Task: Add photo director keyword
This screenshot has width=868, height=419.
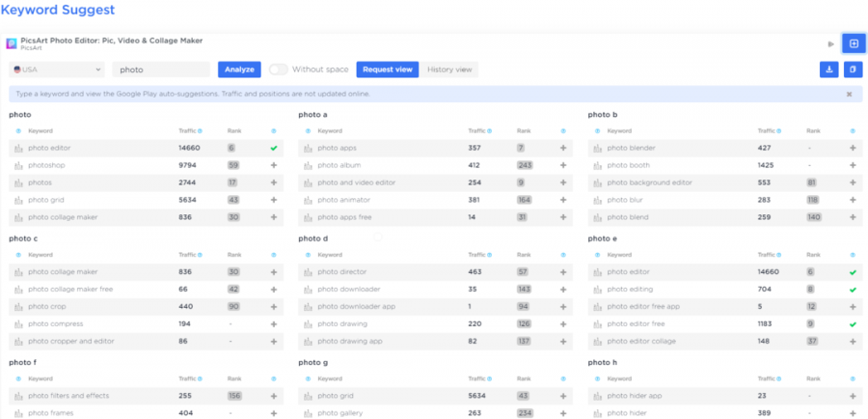Action: 563,272
